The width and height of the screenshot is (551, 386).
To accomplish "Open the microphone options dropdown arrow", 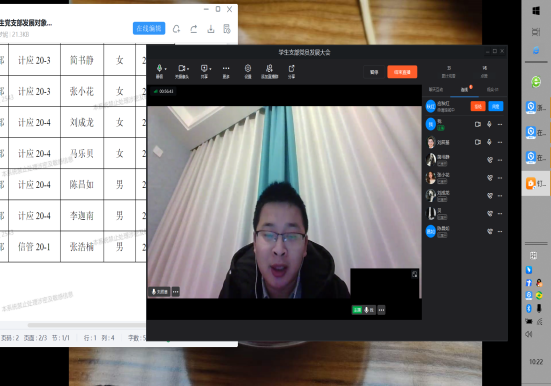I will coord(166,69).
